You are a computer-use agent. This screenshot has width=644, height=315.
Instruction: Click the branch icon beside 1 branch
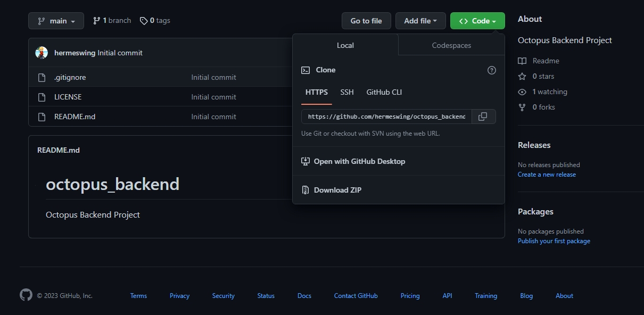click(96, 21)
